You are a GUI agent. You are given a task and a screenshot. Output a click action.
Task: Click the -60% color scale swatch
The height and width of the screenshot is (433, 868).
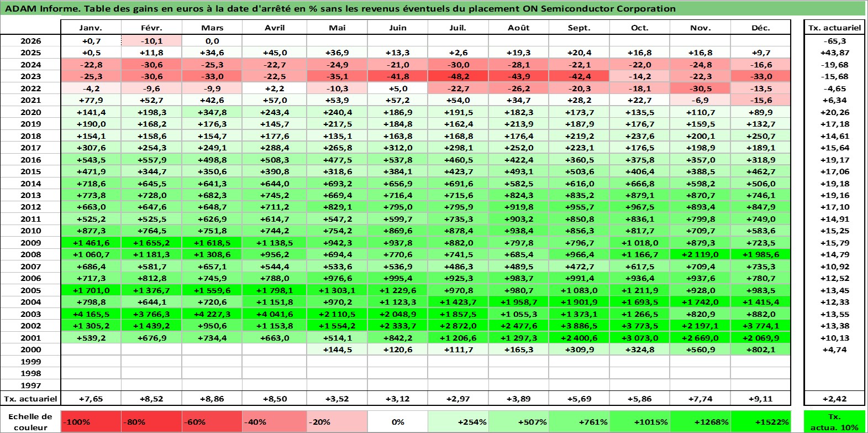(212, 421)
